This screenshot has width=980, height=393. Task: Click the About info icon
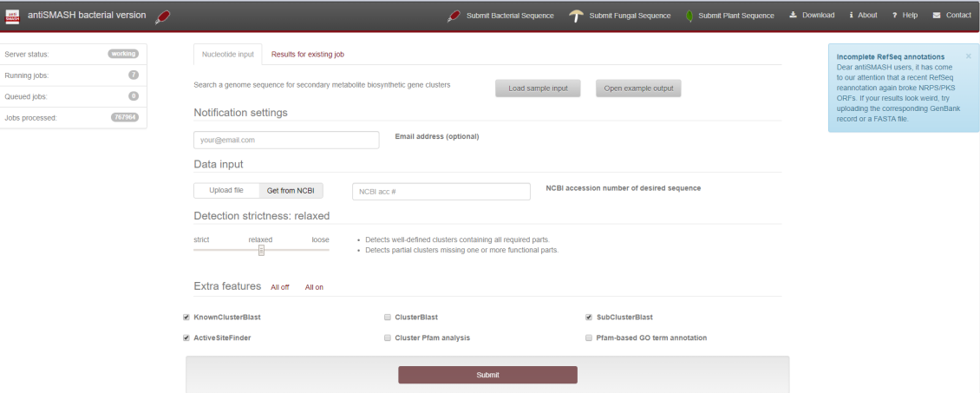(852, 15)
